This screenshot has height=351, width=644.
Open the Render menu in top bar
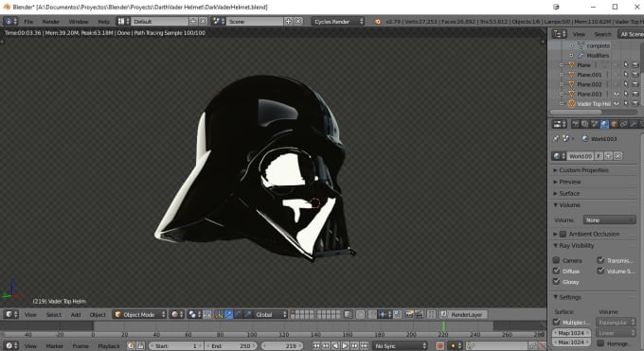tap(51, 22)
